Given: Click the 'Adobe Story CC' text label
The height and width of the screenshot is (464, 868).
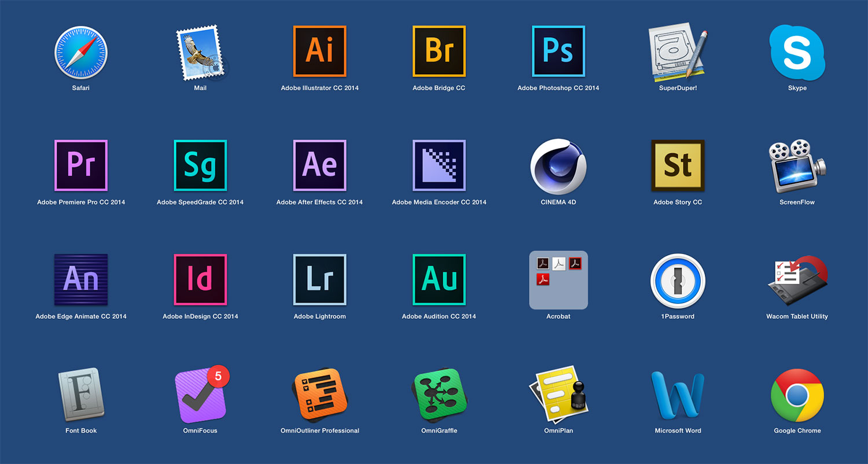Looking at the screenshot, I should point(678,202).
